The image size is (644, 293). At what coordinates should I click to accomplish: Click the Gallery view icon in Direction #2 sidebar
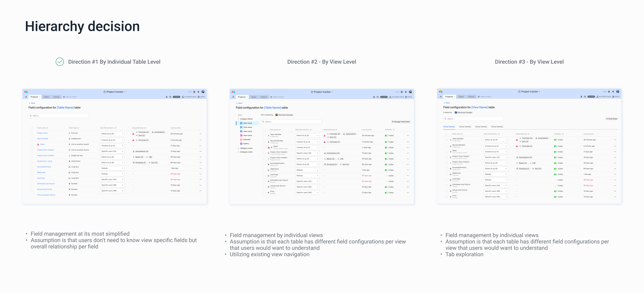[241, 144]
